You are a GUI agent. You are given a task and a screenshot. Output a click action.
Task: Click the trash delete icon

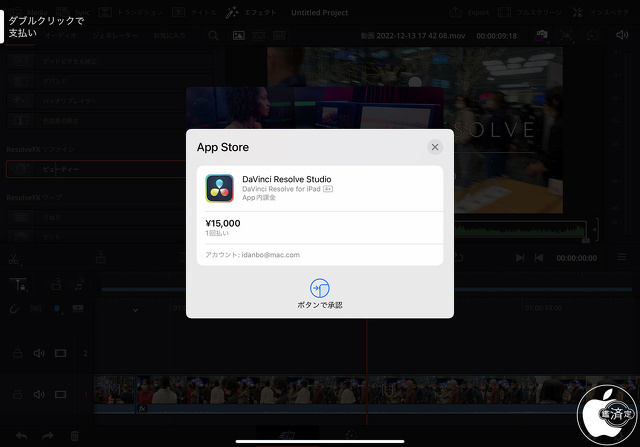[x=75, y=436]
